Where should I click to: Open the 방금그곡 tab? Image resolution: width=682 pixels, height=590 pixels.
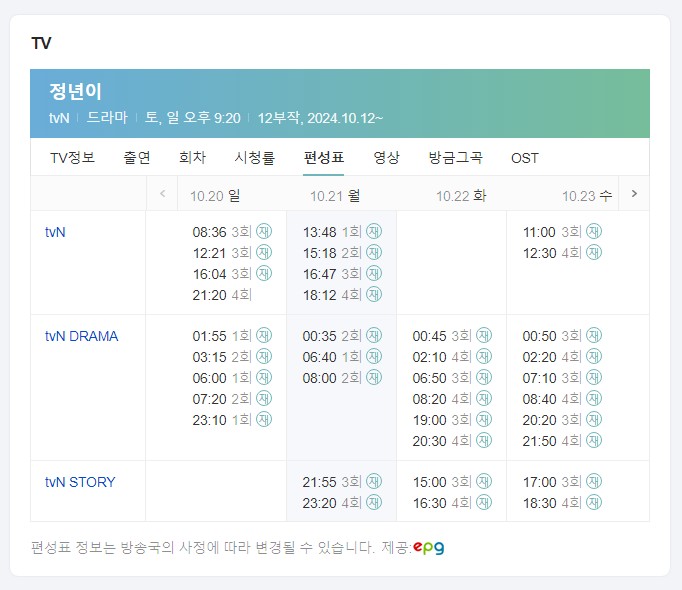455,158
